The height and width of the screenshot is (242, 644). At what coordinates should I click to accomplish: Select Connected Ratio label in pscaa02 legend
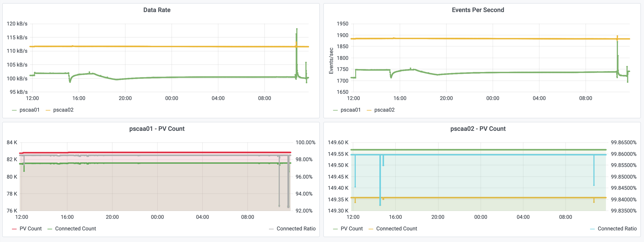pos(617,229)
